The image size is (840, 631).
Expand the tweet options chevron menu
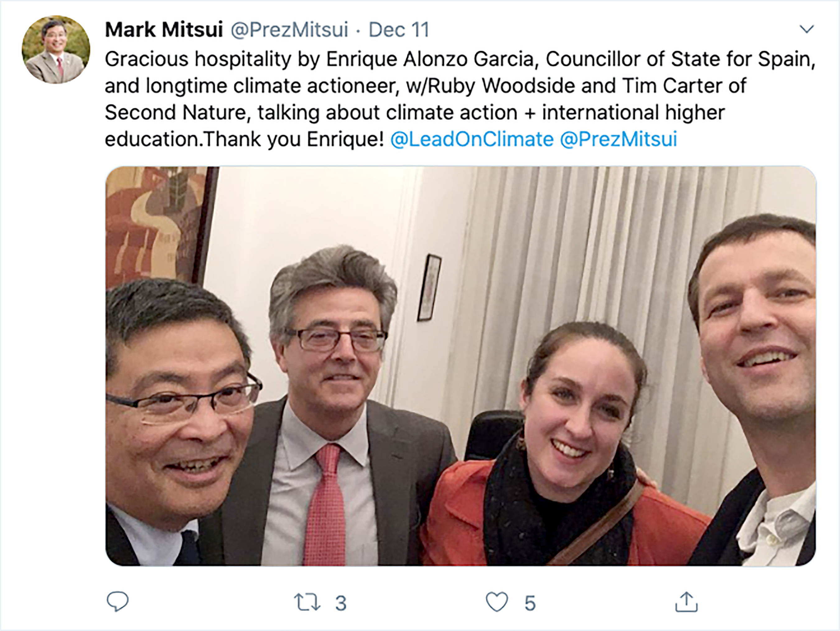tap(807, 29)
